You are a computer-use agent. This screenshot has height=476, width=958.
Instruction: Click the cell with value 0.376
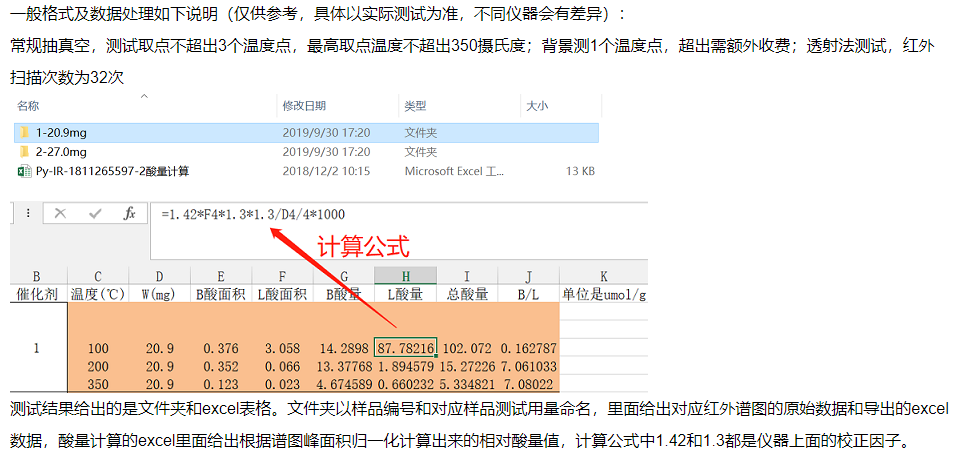point(221,348)
